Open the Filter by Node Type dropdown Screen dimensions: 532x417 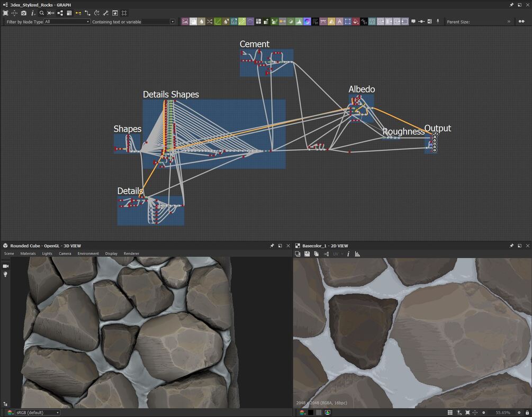(x=67, y=22)
